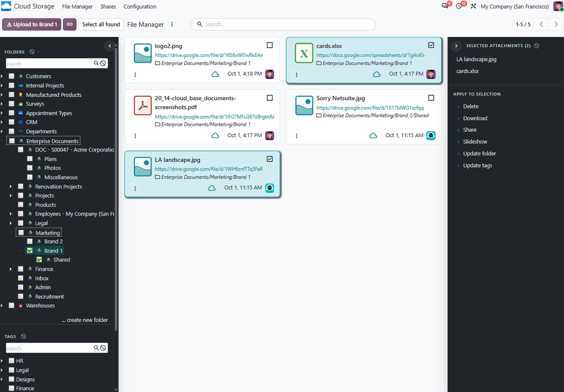Click the folder search magnifier icon
Image resolution: width=564 pixels, height=392 pixels.
coord(96,63)
